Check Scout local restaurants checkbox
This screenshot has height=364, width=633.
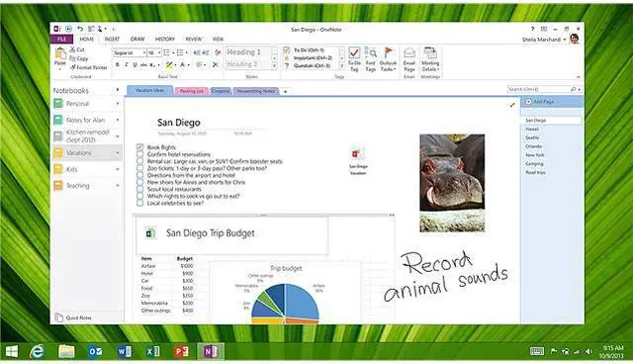[140, 189]
